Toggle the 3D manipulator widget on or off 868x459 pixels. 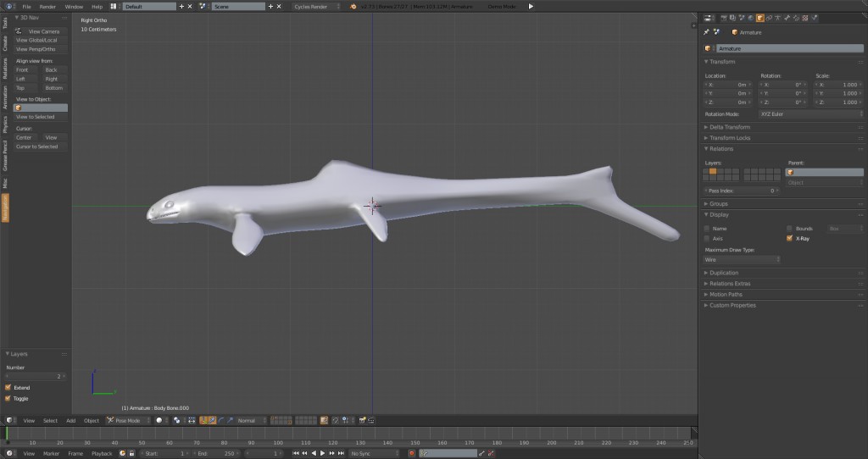pos(203,420)
